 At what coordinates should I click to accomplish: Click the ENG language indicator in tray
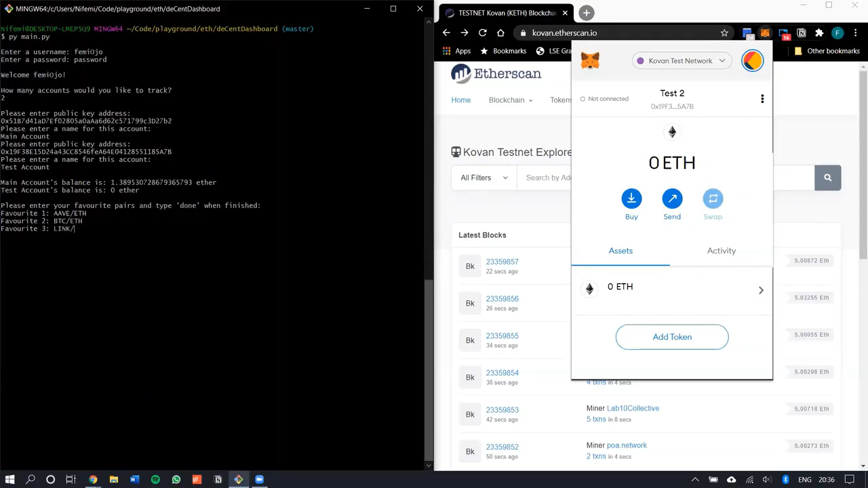[x=804, y=479]
